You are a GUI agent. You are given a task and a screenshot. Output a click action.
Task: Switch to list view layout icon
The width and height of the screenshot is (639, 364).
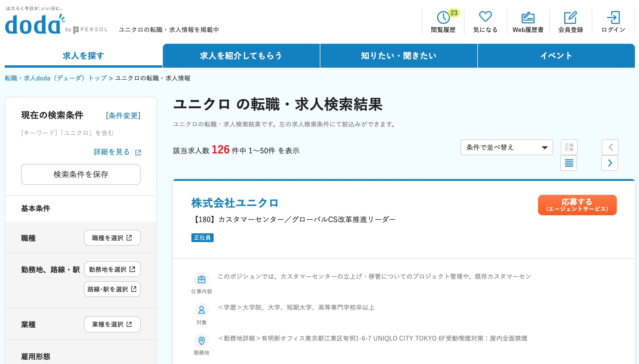(569, 163)
